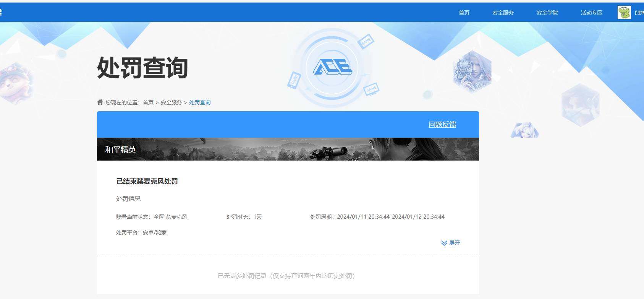Click the ACE logo emblem

pos(333,68)
